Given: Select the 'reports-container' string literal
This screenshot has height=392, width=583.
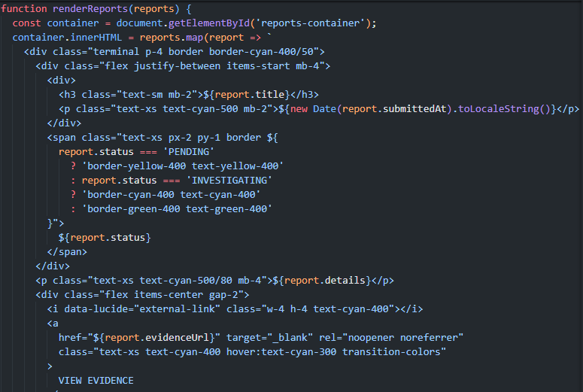Looking at the screenshot, I should [304, 23].
